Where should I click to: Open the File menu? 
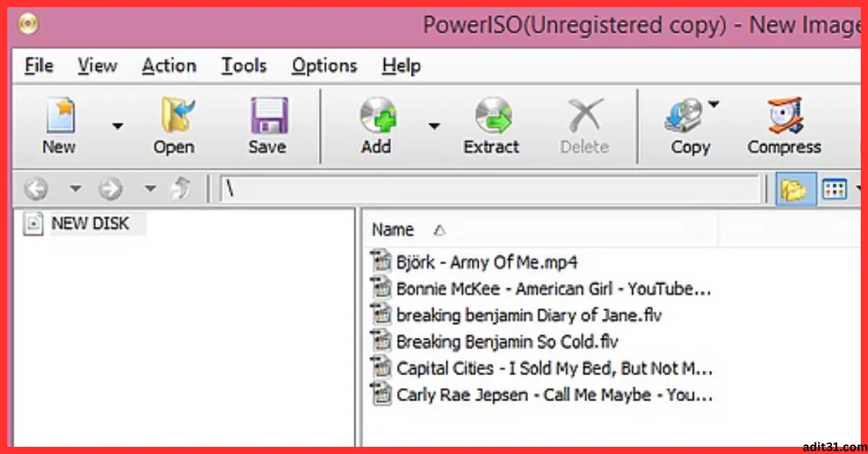(39, 66)
